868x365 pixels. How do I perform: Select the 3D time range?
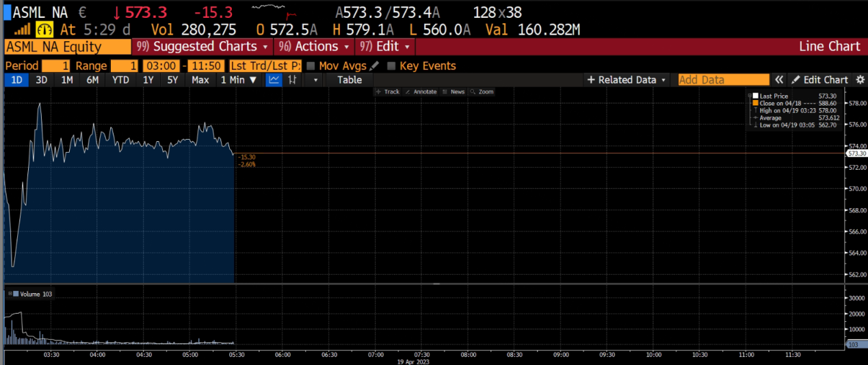(41, 79)
